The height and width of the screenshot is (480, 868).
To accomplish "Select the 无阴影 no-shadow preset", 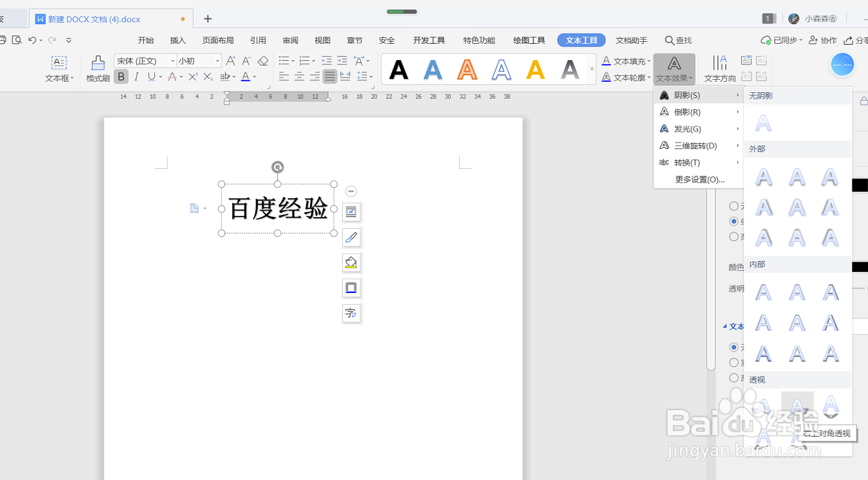I will pyautogui.click(x=763, y=123).
